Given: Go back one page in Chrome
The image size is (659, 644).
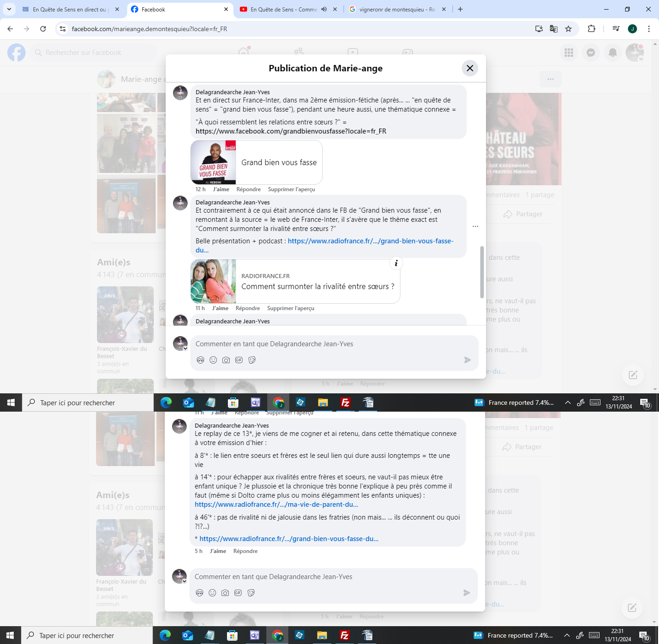Looking at the screenshot, I should (10, 29).
